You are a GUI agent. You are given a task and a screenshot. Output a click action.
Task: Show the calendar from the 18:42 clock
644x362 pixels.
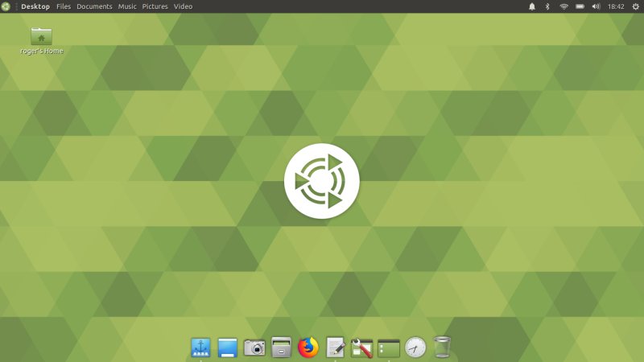[616, 6]
